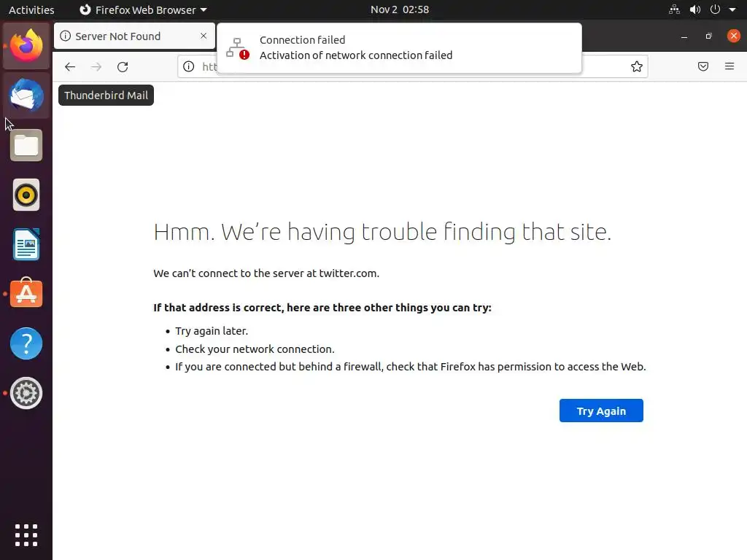Minimize the Firefox window
The image size is (747, 560).
(x=684, y=36)
